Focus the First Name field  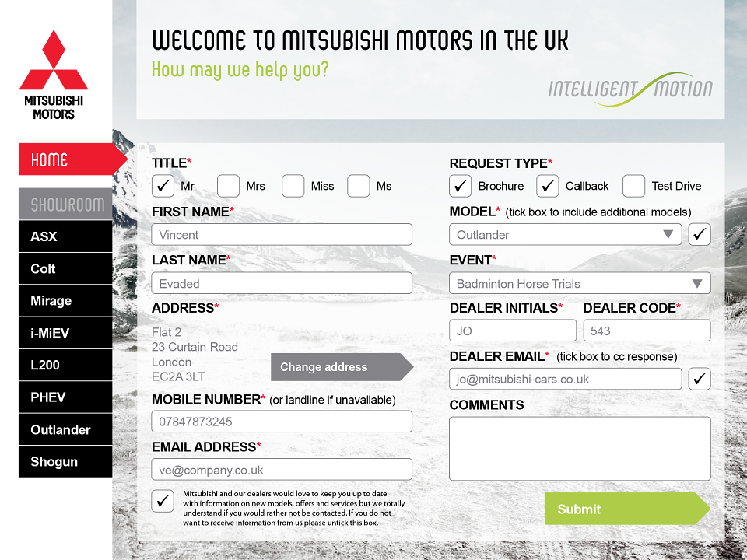282,234
